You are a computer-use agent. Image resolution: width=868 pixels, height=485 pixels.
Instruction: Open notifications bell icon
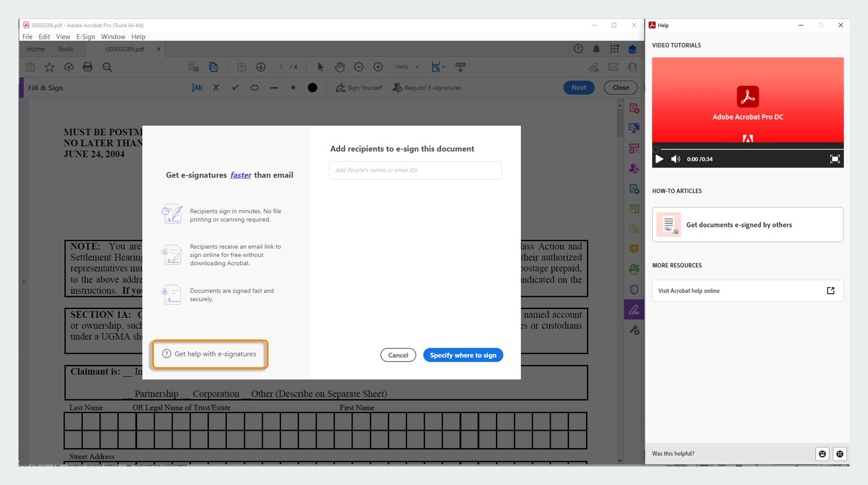coord(596,48)
